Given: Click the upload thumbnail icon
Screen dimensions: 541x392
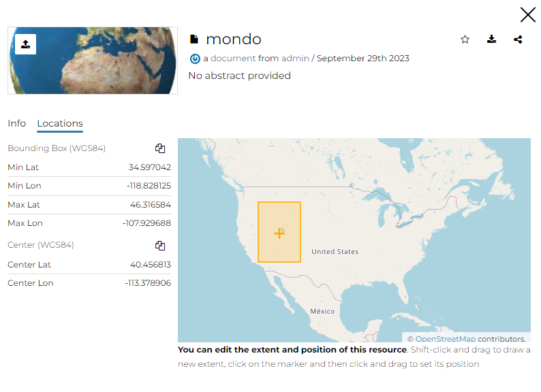Looking at the screenshot, I should [x=25, y=44].
